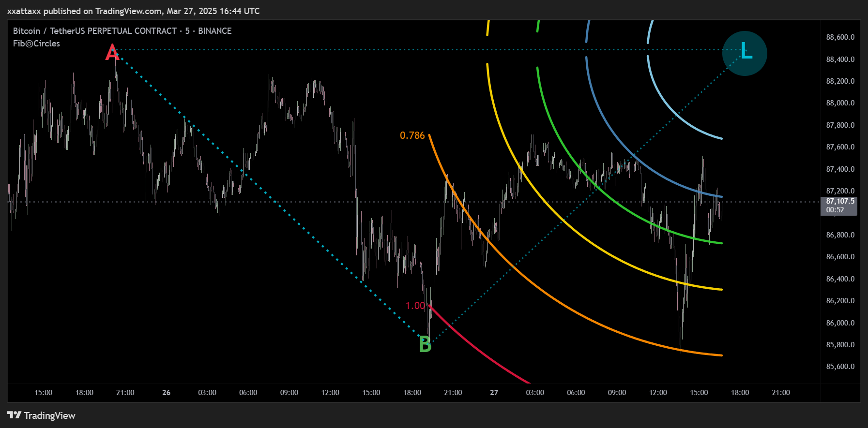Click the date label 27 on time axis

[494, 393]
